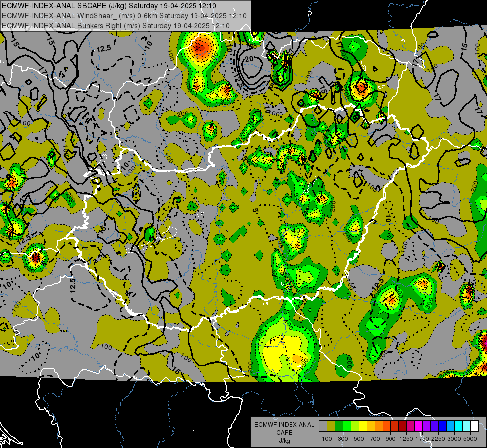The height and width of the screenshot is (448, 487).
Task: Click the legend value 900
Action: [x=390, y=439]
